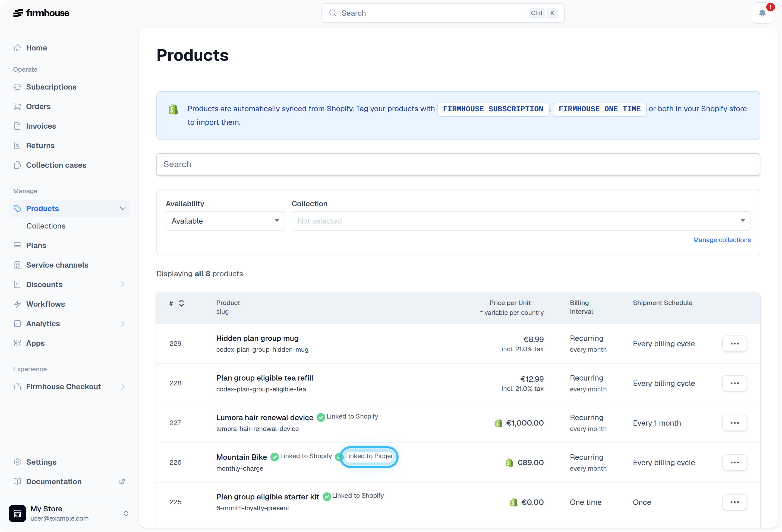Open the Lumora hair renewal device product
Screen dimensions: 782x532
click(264, 417)
